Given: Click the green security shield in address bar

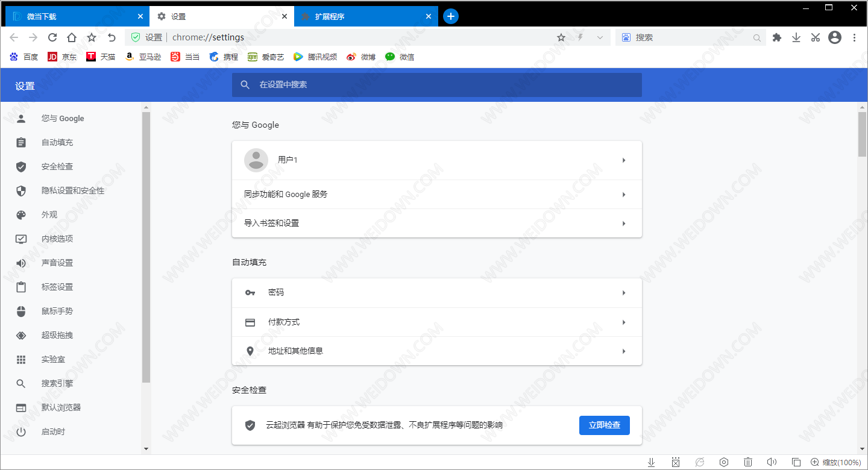Looking at the screenshot, I should coord(136,37).
